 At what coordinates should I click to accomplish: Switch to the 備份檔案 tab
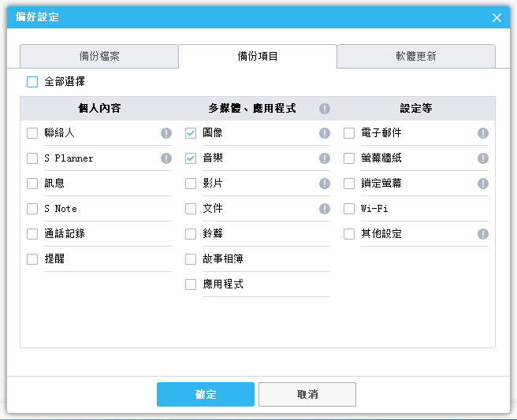(99, 57)
